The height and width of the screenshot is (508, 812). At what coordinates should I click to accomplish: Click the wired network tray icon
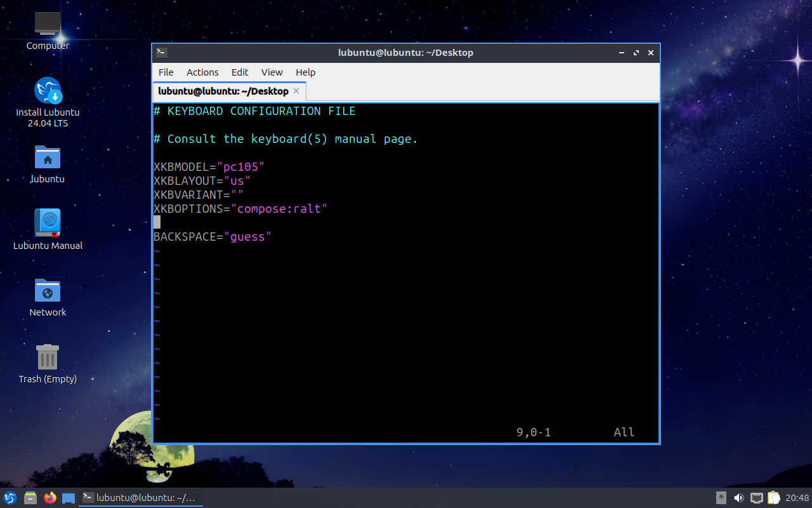coord(756,498)
